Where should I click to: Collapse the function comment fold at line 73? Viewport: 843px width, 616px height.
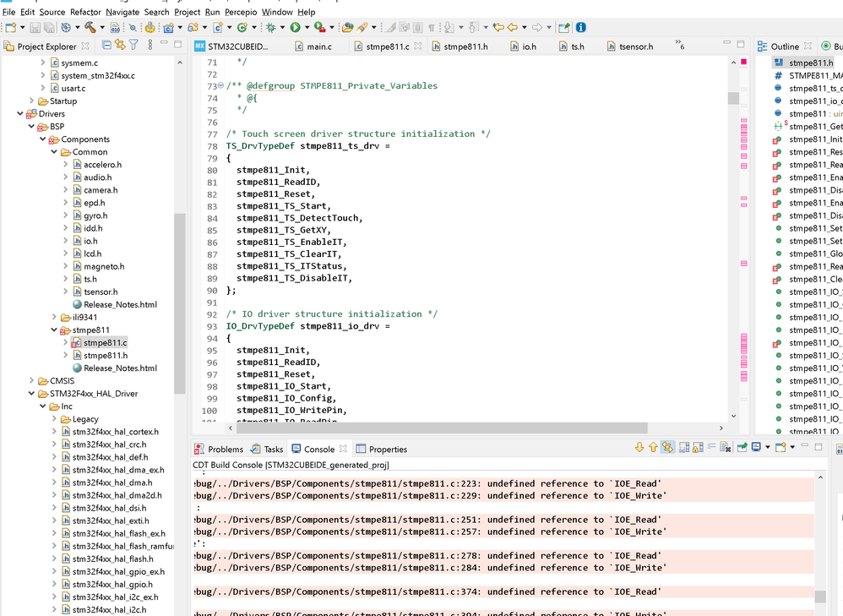pos(220,86)
